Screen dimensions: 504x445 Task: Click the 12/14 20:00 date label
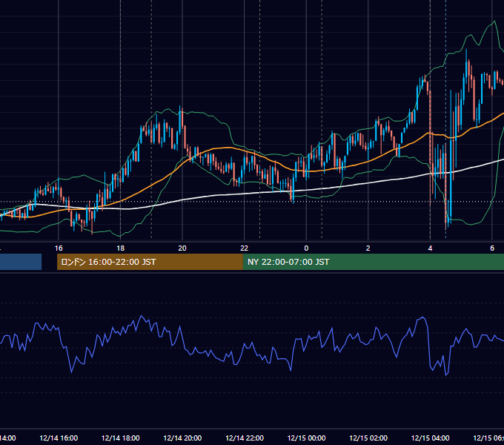(x=182, y=438)
